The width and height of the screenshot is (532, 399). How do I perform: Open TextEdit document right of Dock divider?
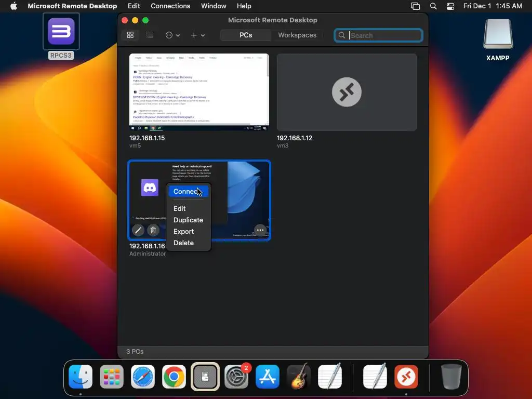(x=375, y=376)
